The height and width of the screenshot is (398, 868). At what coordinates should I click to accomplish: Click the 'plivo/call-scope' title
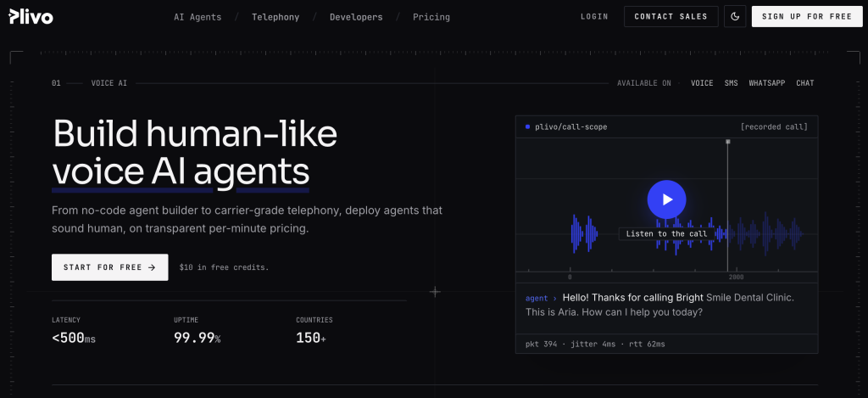(570, 127)
